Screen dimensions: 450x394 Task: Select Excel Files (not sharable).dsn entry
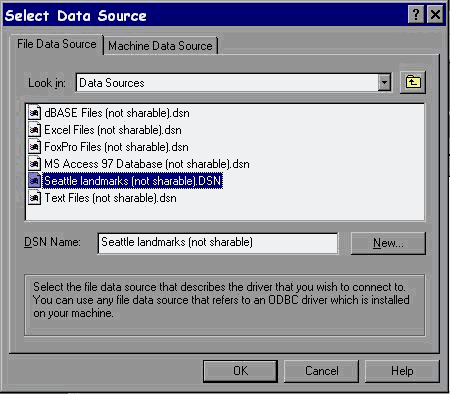point(113,130)
